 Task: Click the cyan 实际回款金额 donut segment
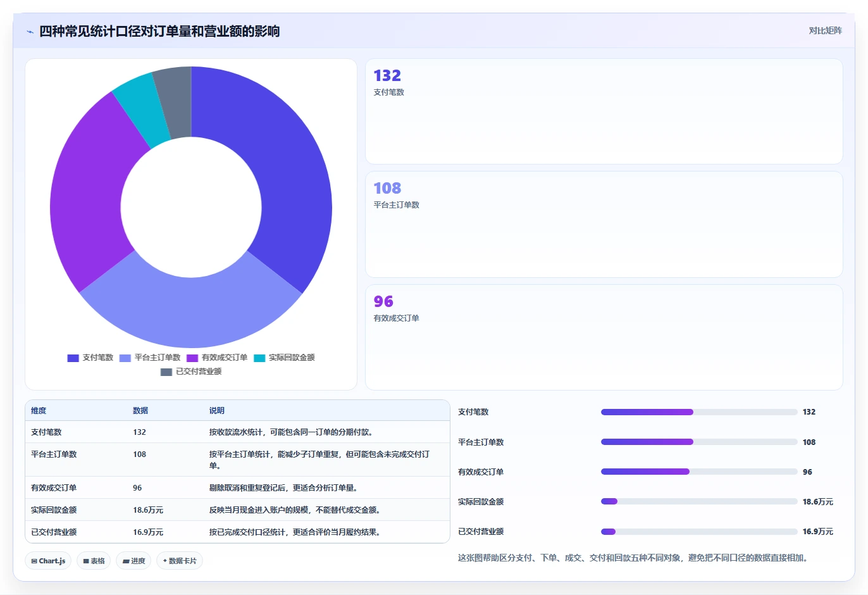pos(142,108)
